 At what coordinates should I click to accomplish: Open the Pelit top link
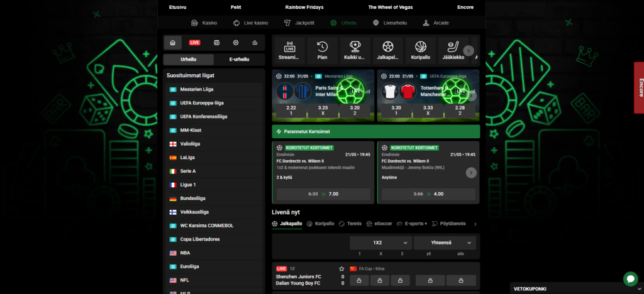coord(236,8)
